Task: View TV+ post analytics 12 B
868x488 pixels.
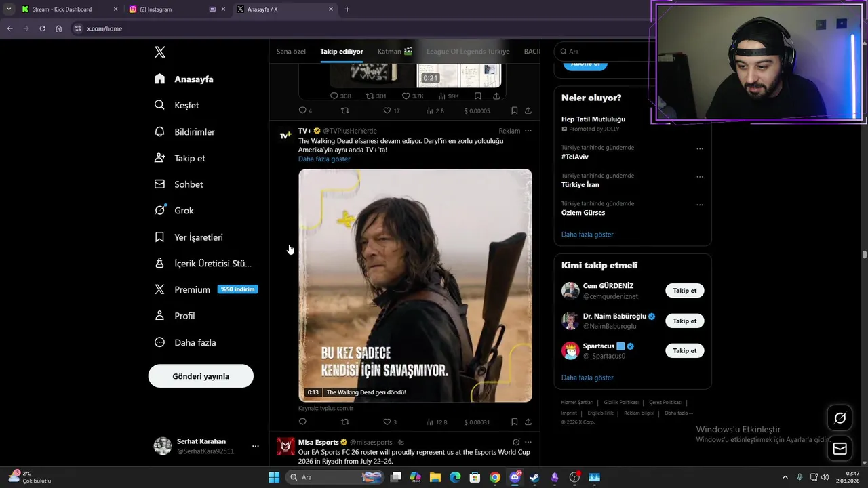Action: 436,422
